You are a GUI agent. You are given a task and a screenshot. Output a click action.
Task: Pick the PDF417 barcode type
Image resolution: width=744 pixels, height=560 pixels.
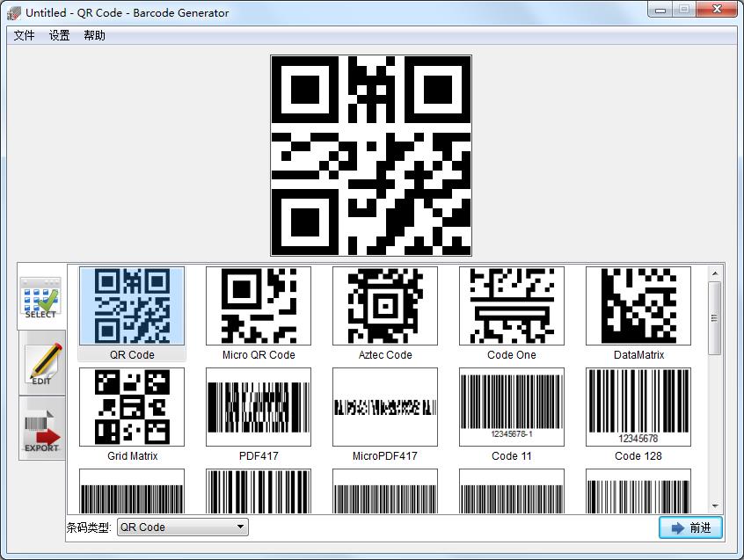[259, 415]
